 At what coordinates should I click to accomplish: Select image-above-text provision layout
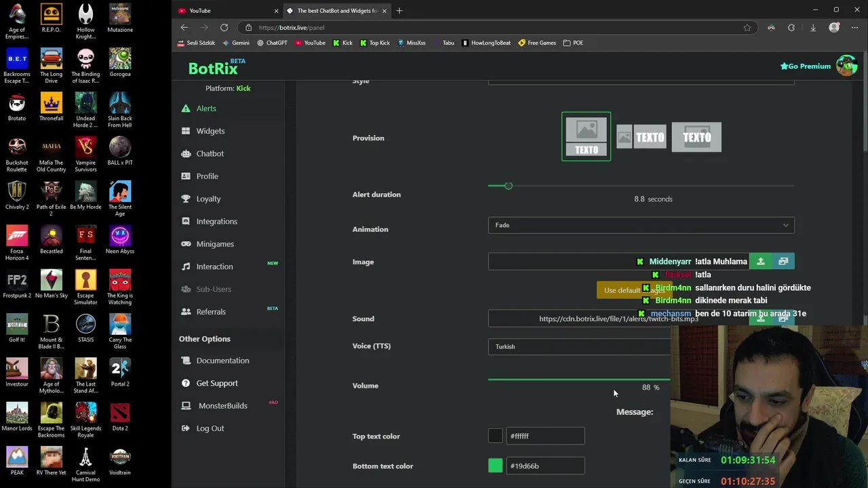[587, 137]
